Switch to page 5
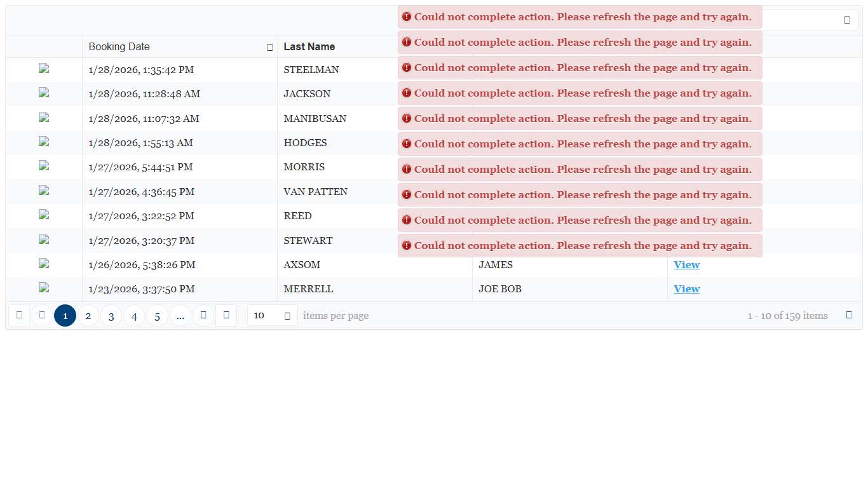The image size is (868, 488). click(157, 316)
